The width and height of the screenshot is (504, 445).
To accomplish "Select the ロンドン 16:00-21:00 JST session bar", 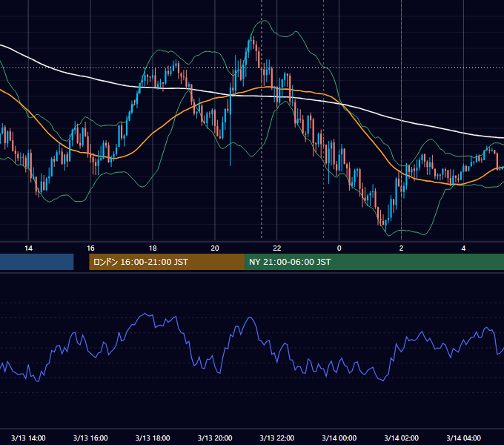I will click(x=167, y=262).
